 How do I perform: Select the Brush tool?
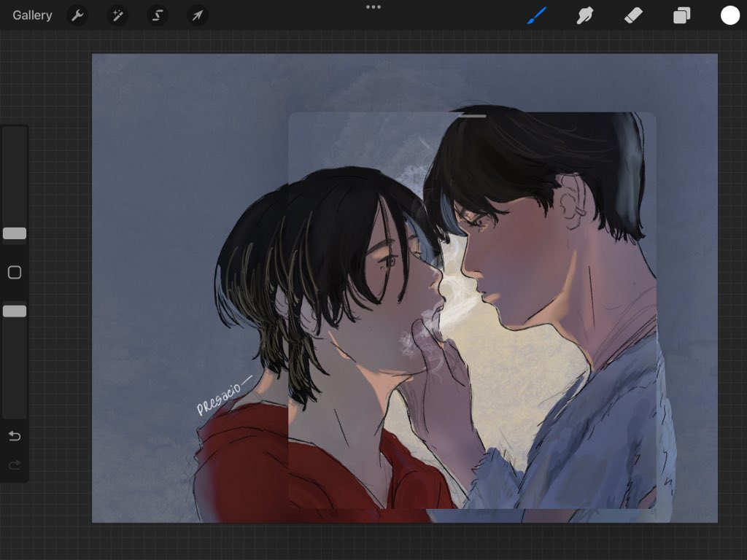coord(537,15)
